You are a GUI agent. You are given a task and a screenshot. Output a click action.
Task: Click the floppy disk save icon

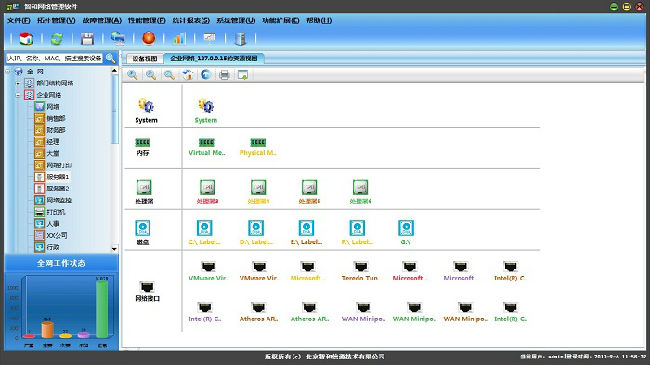click(x=87, y=39)
